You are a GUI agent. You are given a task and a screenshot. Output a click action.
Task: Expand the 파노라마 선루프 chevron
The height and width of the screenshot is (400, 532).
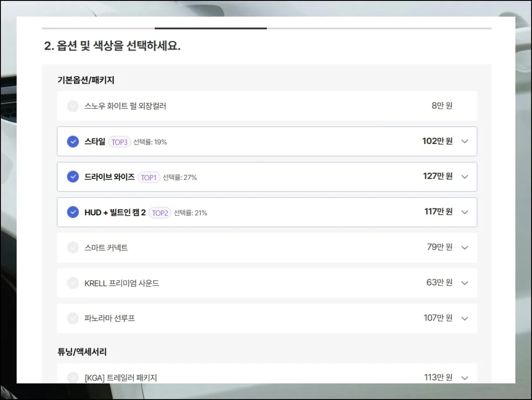tap(465, 318)
